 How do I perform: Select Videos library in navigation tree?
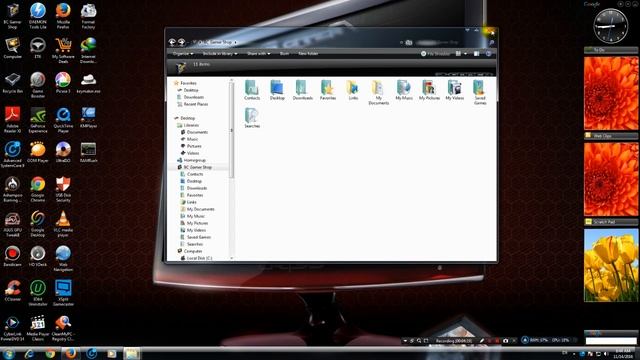193,153
